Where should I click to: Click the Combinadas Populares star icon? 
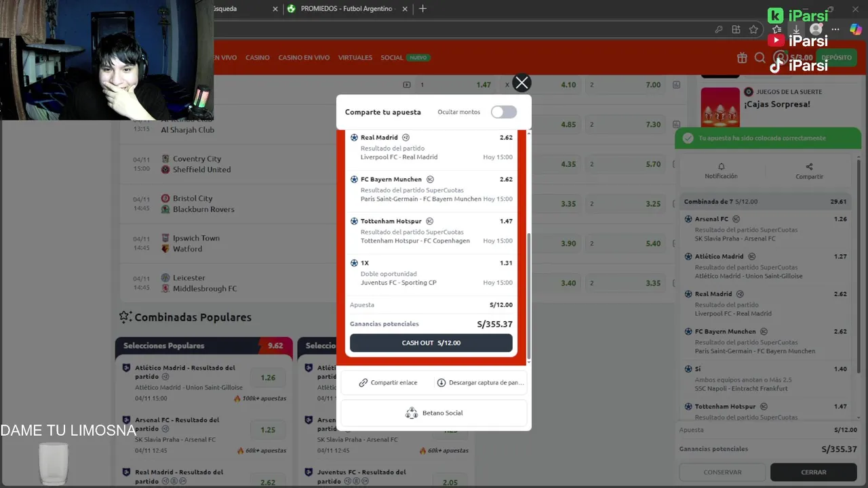125,317
